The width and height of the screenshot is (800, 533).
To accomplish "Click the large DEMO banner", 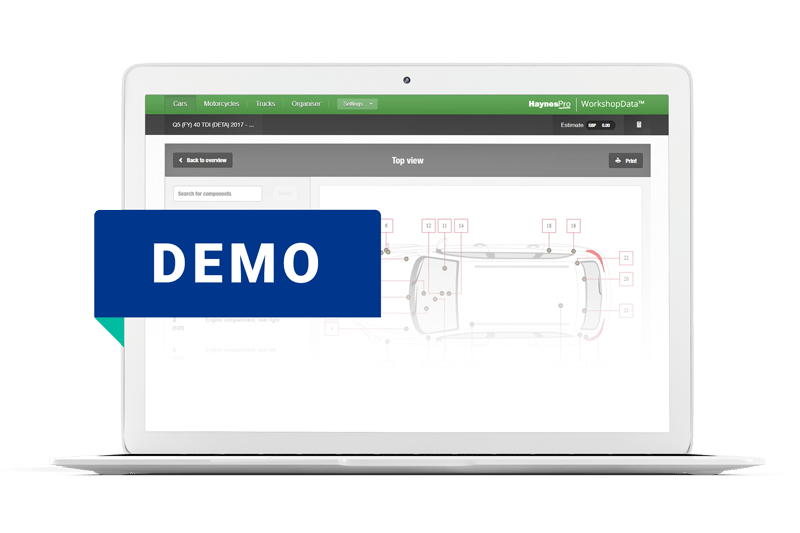I will 237,263.
